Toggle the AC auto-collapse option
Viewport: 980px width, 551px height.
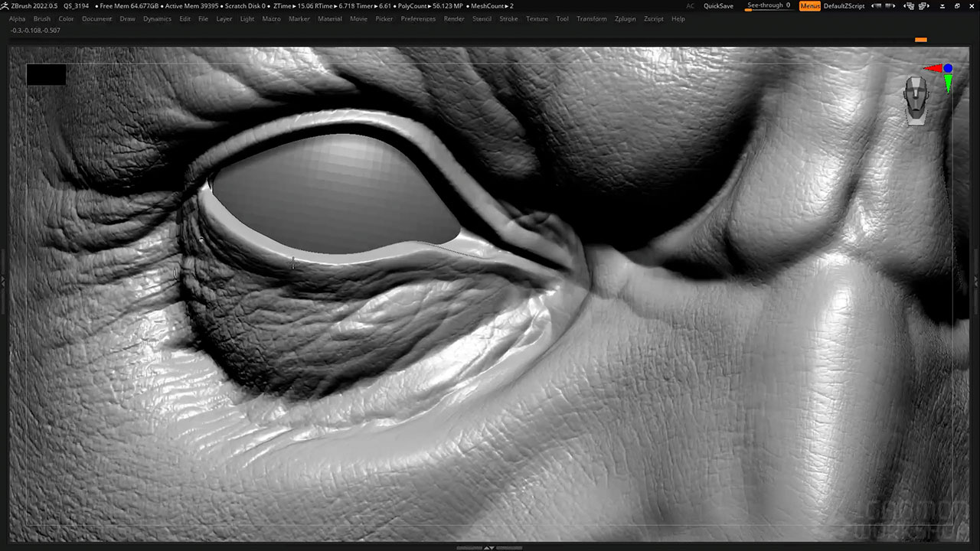[691, 6]
